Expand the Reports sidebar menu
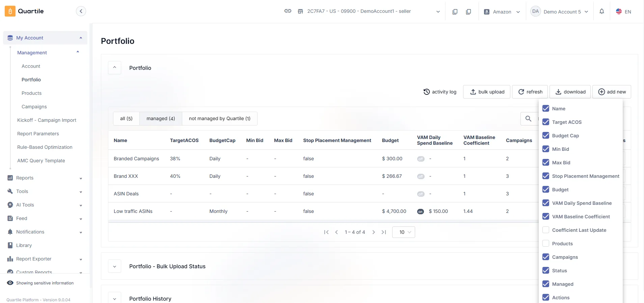The width and height of the screenshot is (644, 303). (x=81, y=178)
